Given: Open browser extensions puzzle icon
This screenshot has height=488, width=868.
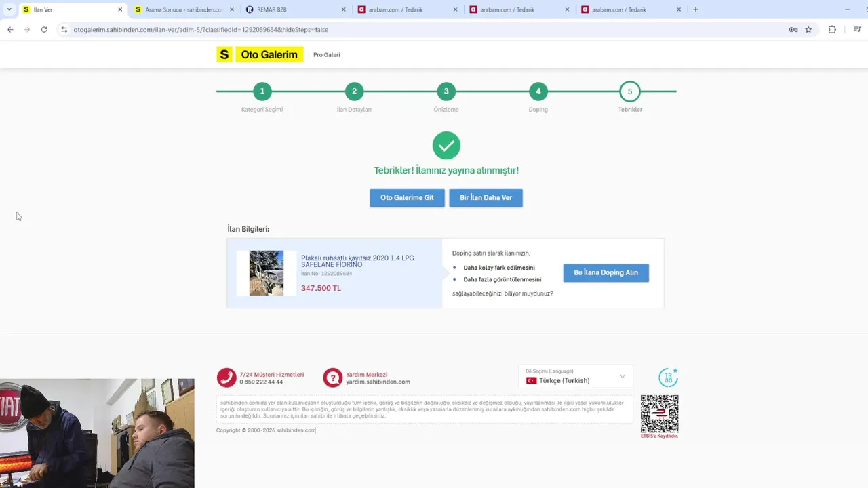Looking at the screenshot, I should tap(832, 29).
